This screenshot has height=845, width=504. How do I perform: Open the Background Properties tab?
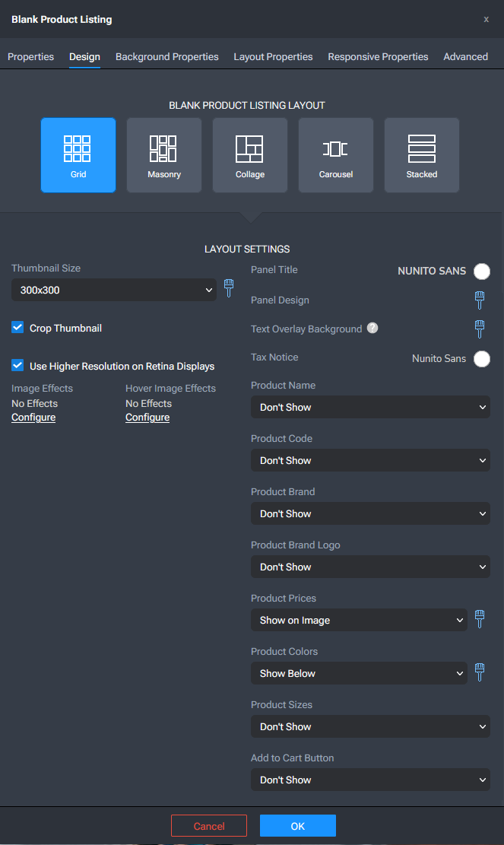click(x=167, y=56)
